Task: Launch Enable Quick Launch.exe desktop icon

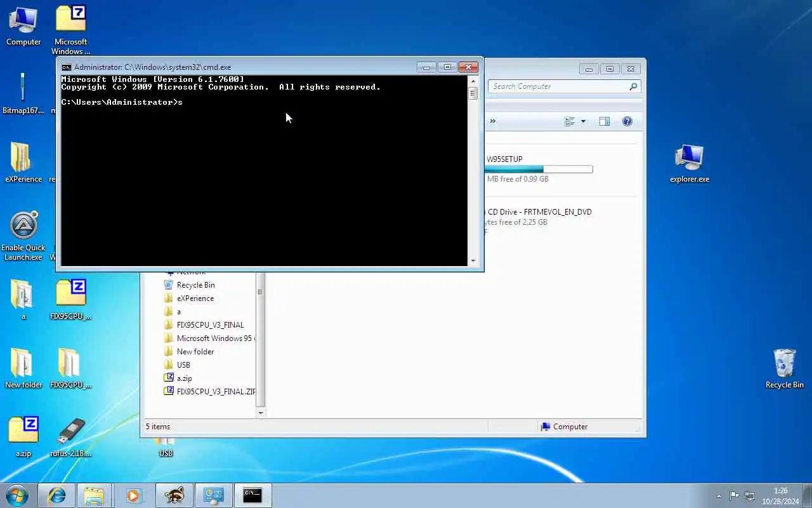Action: [x=23, y=236]
